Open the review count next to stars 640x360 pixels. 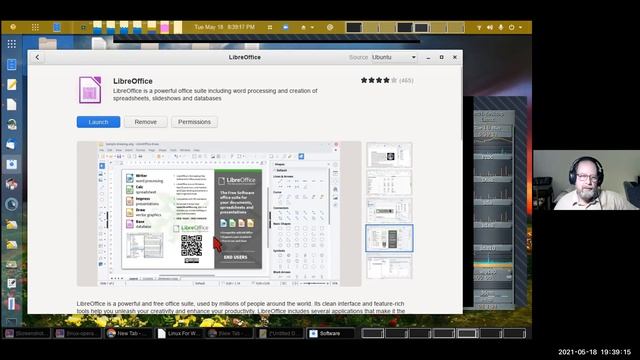pyautogui.click(x=406, y=80)
